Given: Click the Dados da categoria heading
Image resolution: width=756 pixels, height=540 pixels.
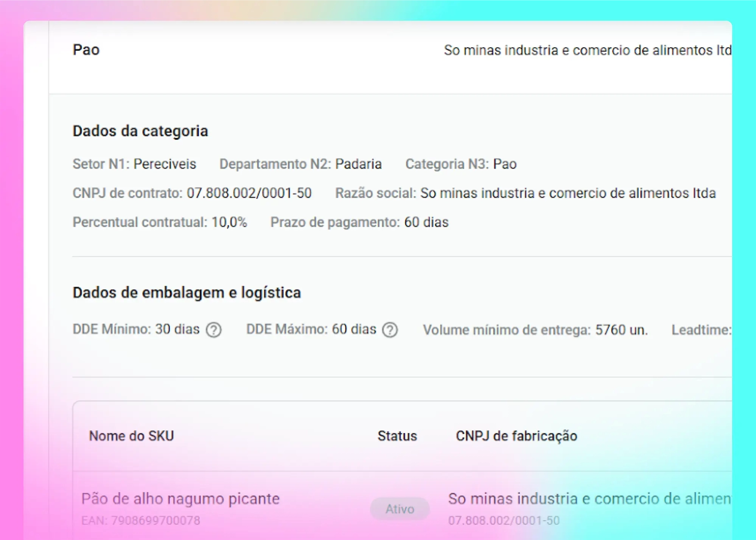Looking at the screenshot, I should (x=140, y=131).
